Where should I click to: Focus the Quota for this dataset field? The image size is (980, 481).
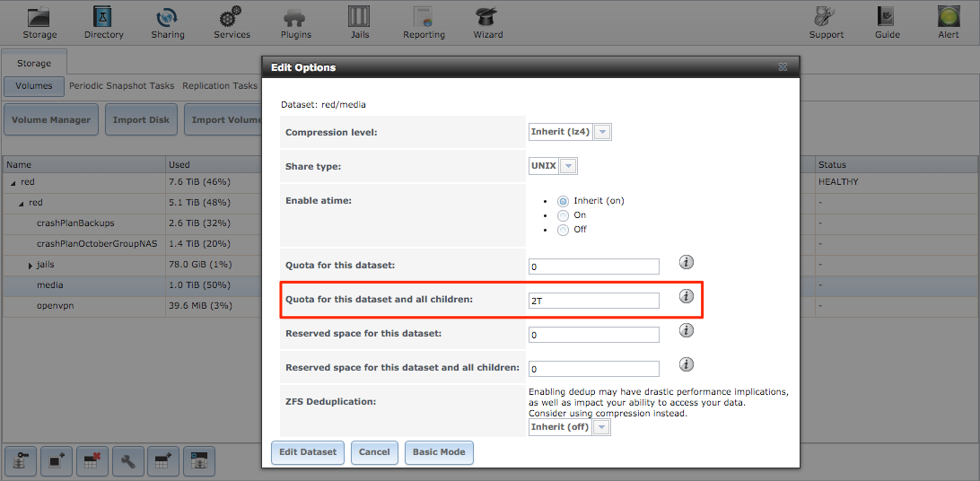click(594, 267)
